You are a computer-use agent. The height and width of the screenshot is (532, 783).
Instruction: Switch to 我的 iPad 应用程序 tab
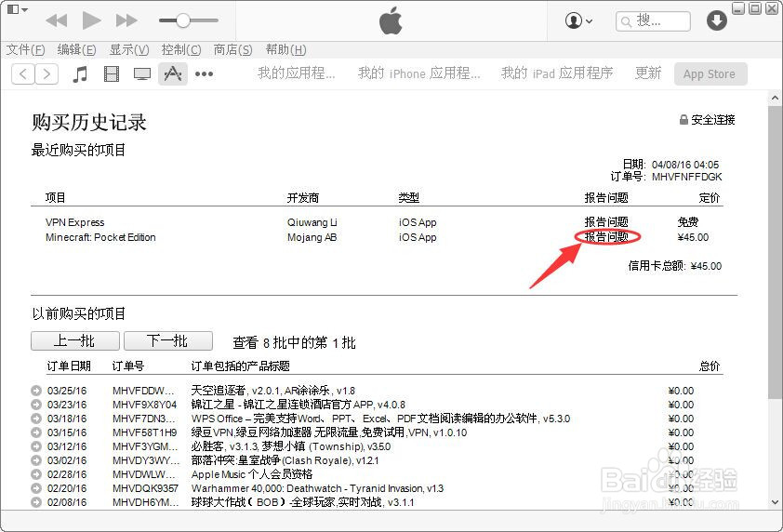click(x=557, y=73)
